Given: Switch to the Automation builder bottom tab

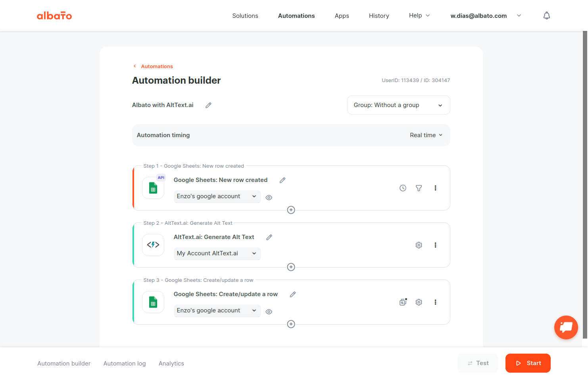Looking at the screenshot, I should click(x=64, y=364).
